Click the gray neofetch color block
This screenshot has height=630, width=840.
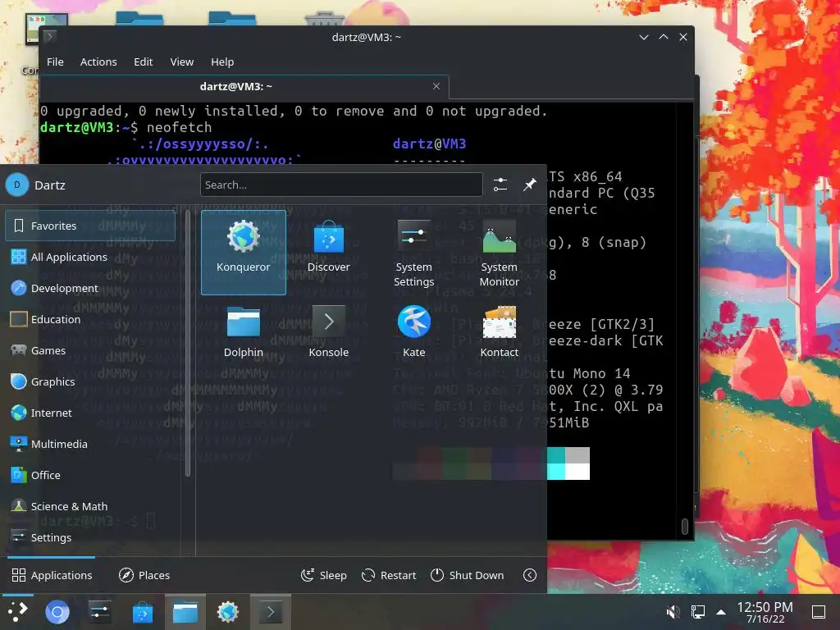pos(577,455)
